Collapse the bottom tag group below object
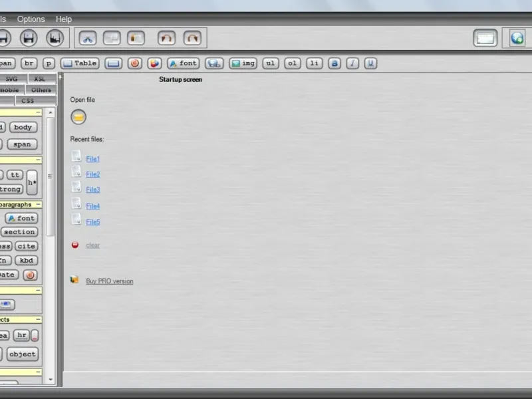This screenshot has width=532, height=399. (39, 372)
